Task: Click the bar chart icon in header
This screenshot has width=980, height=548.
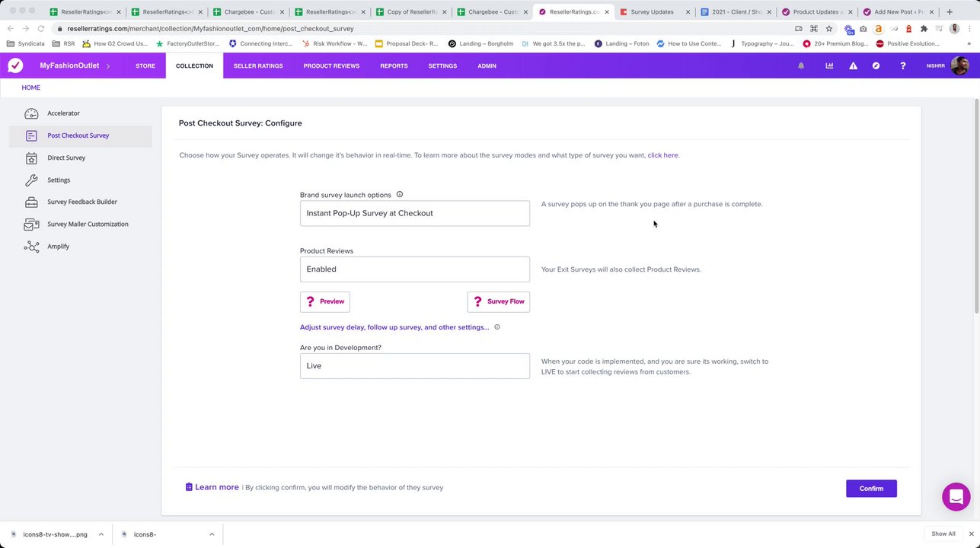Action: 829,66
